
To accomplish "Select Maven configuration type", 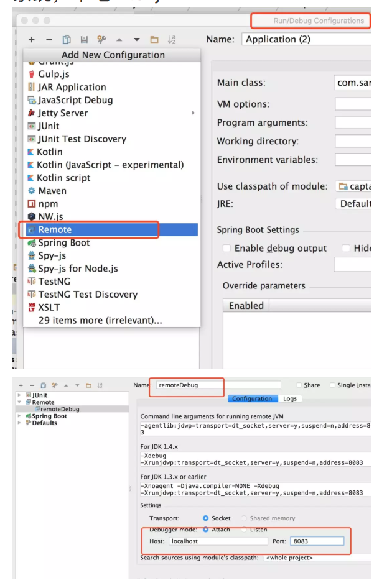I will (x=112, y=191).
